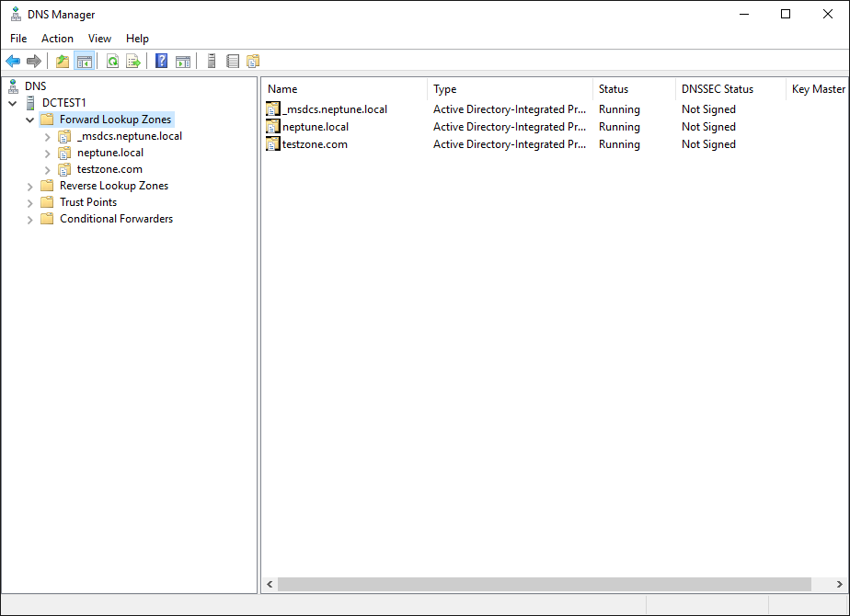
Task: Click the Up One Level folder icon
Action: 63,62
